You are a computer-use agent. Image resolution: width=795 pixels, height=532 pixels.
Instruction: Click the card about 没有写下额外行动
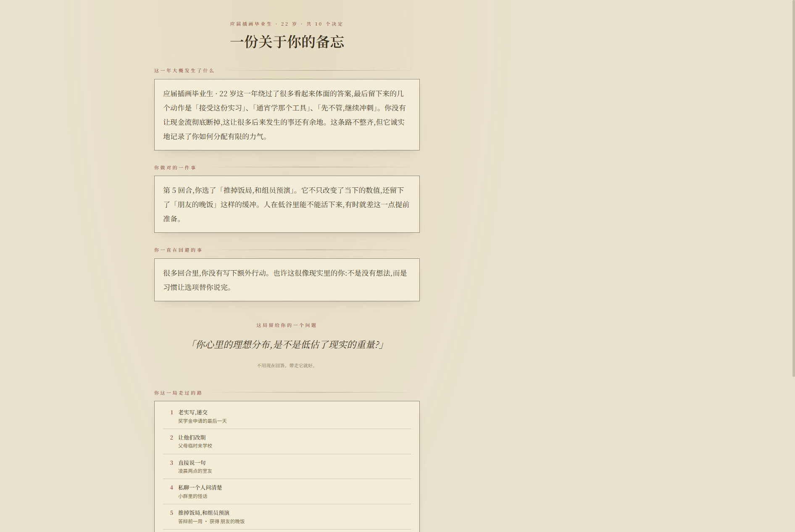click(x=287, y=280)
